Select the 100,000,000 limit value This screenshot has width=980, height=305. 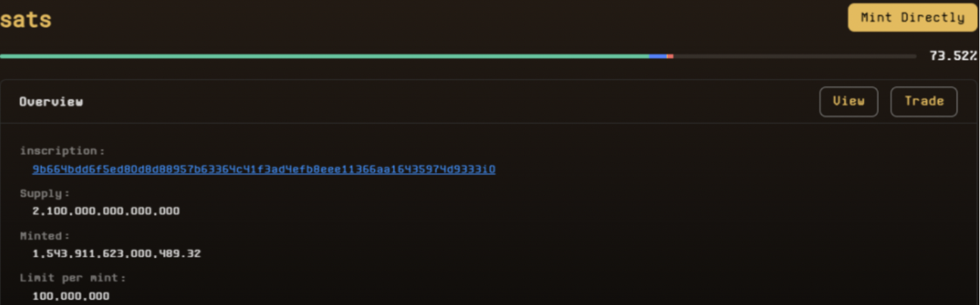(x=70, y=296)
